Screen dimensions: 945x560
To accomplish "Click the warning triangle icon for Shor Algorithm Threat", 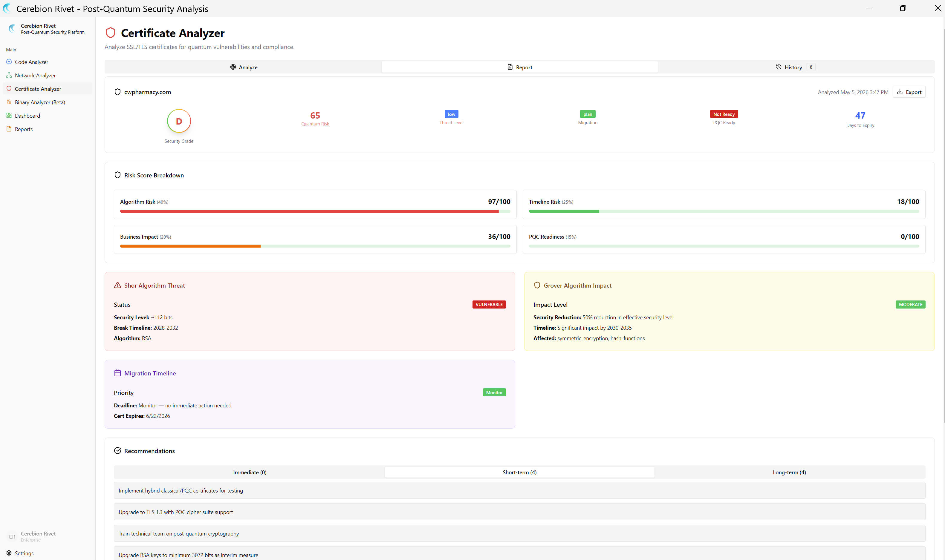I will tap(117, 285).
